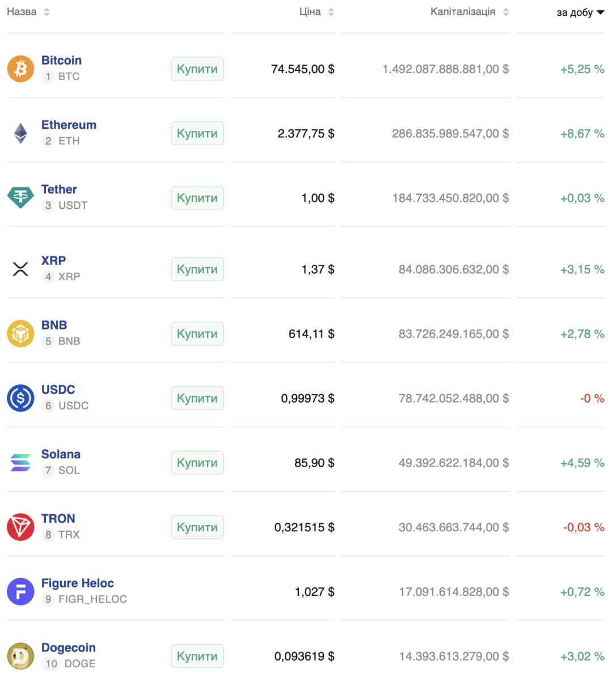Click the BNB logo icon
The height and width of the screenshot is (681, 616).
click(x=20, y=334)
